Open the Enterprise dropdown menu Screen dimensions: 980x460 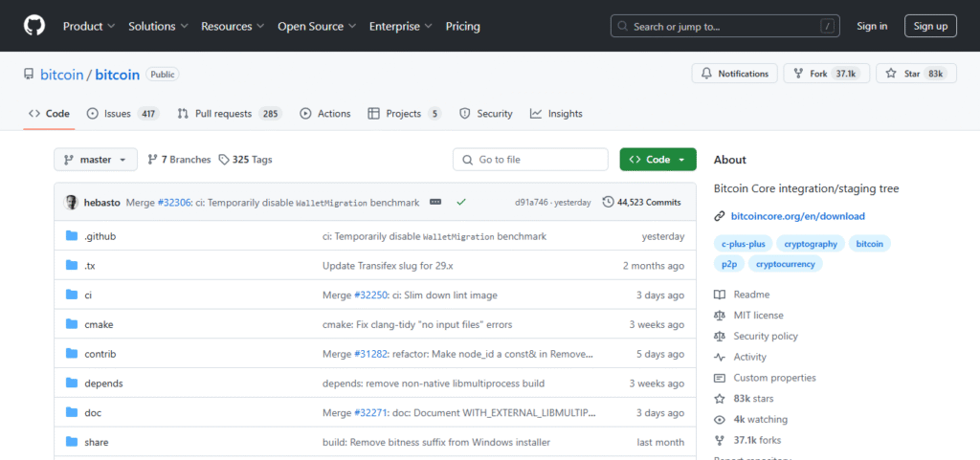(x=401, y=26)
